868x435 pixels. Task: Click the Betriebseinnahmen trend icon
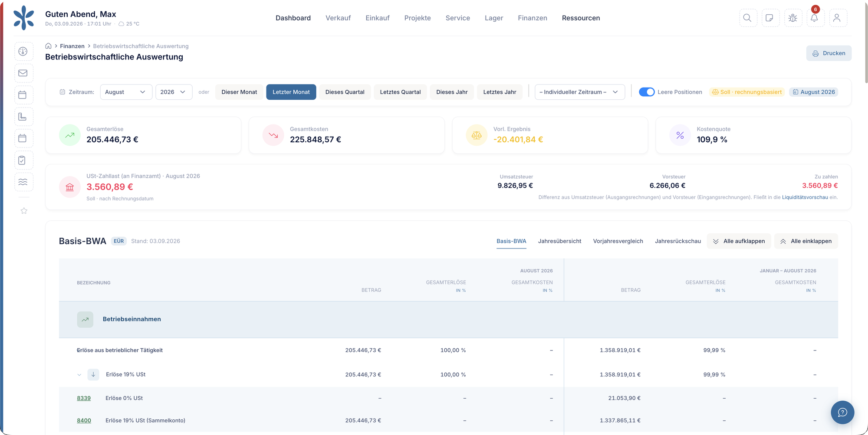85,319
